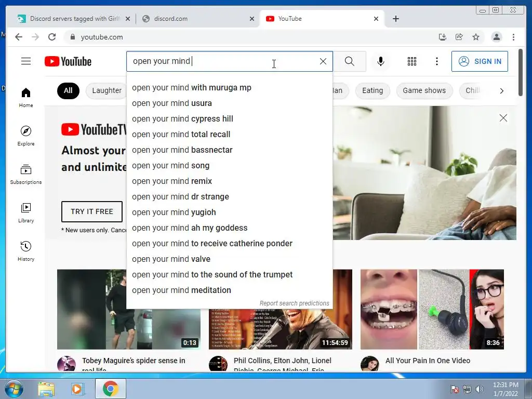The width and height of the screenshot is (532, 399).
Task: Go back in Chrome
Action: [x=19, y=37]
